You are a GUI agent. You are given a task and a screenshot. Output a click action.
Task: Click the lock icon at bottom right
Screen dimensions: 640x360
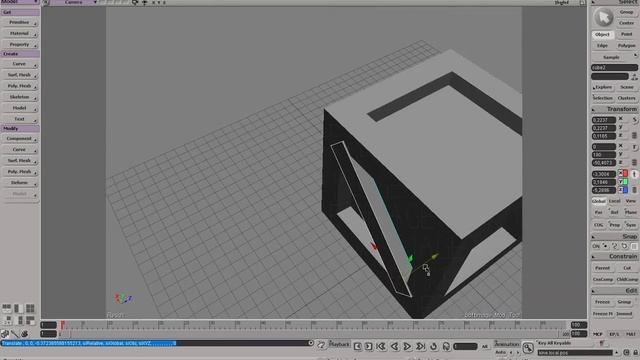pyautogui.click(x=636, y=352)
